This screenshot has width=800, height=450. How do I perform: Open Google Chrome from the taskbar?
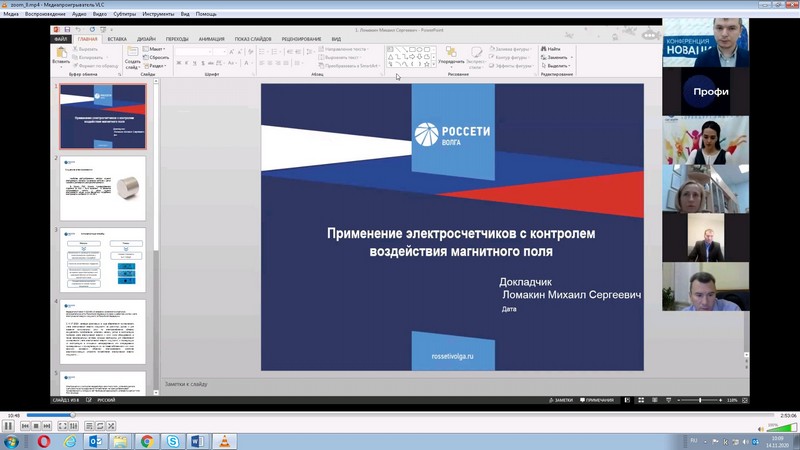(x=147, y=441)
